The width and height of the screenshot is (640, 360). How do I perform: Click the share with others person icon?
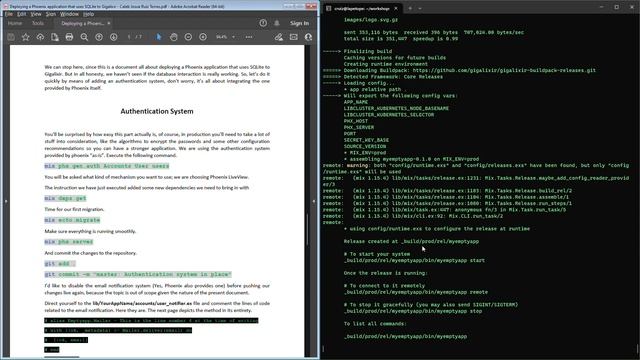click(x=308, y=37)
